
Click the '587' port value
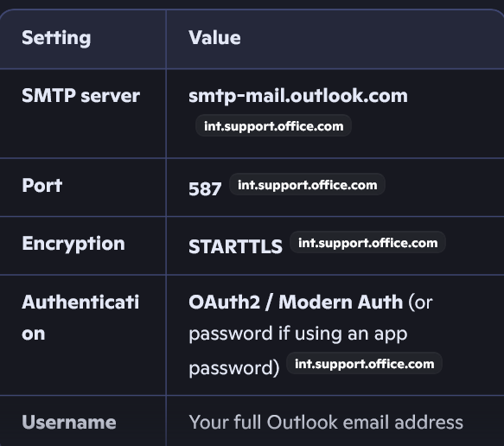(x=205, y=188)
